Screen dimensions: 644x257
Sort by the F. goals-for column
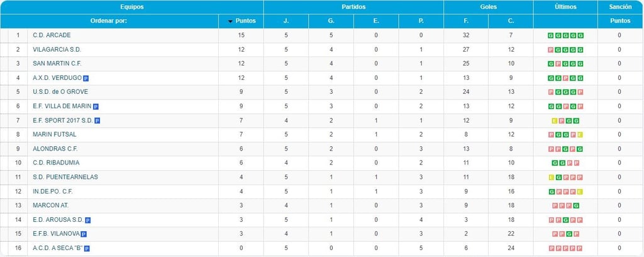click(x=466, y=21)
